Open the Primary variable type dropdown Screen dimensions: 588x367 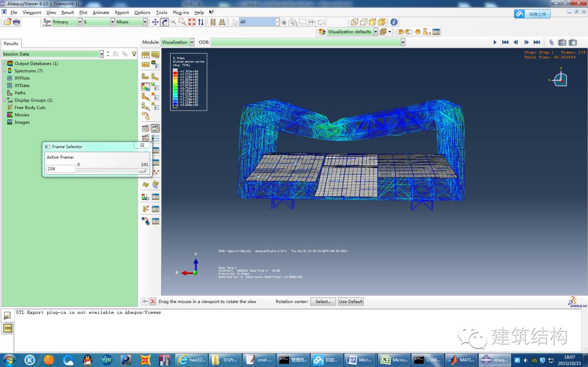pos(80,22)
